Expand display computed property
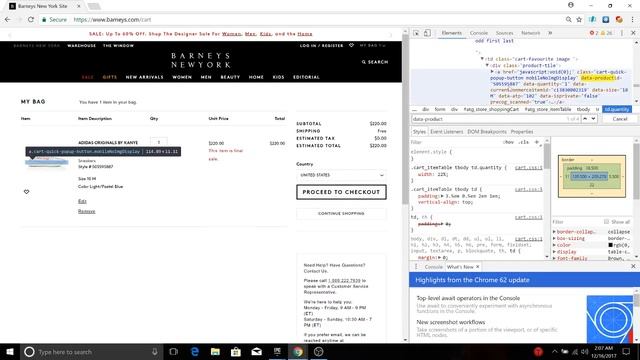The width and height of the screenshot is (640, 360). [x=554, y=252]
